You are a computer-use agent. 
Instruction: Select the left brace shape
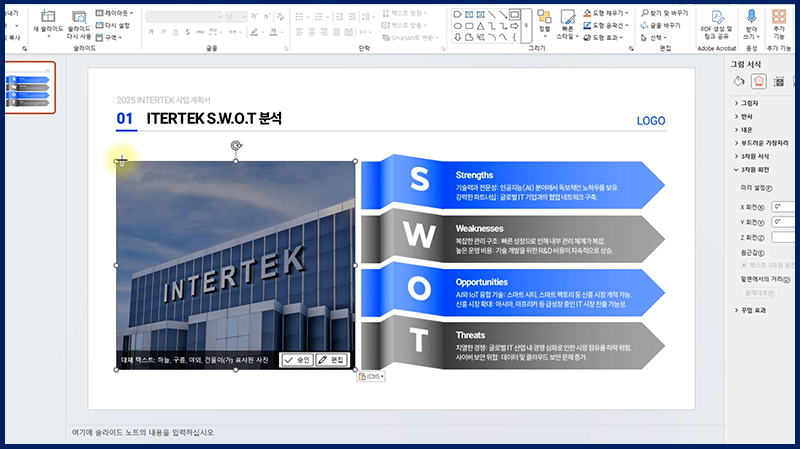(x=514, y=37)
